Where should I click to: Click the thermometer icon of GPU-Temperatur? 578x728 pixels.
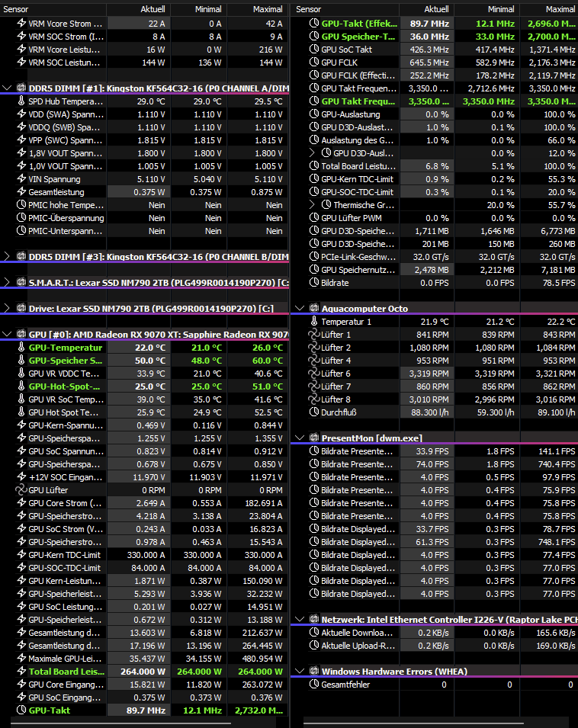coord(21,348)
